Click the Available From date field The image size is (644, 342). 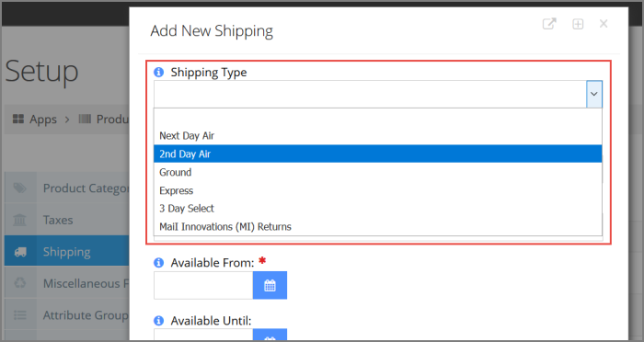click(203, 285)
